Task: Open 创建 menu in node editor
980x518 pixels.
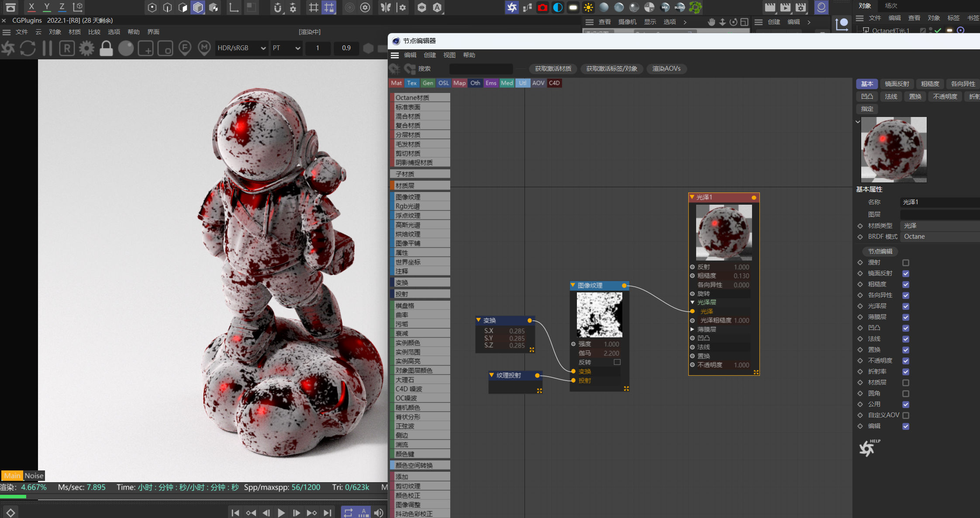Action: 430,55
